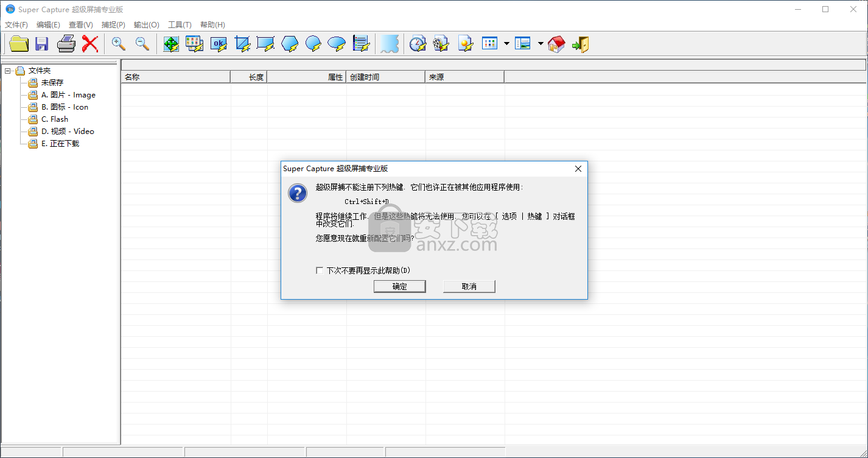Screen dimensions: 868x458
Task: Click the blue question mark dialog icon
Action: [298, 194]
